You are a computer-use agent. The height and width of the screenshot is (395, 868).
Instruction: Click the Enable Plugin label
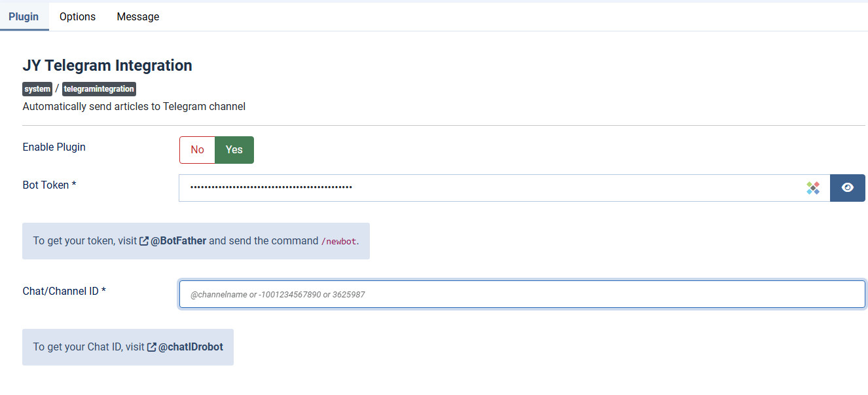[54, 147]
